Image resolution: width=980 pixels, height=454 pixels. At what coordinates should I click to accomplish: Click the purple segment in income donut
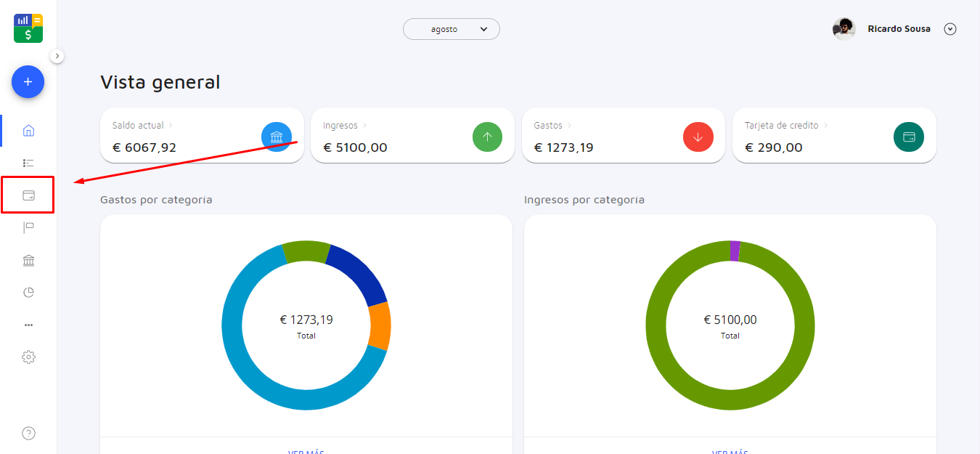click(735, 251)
